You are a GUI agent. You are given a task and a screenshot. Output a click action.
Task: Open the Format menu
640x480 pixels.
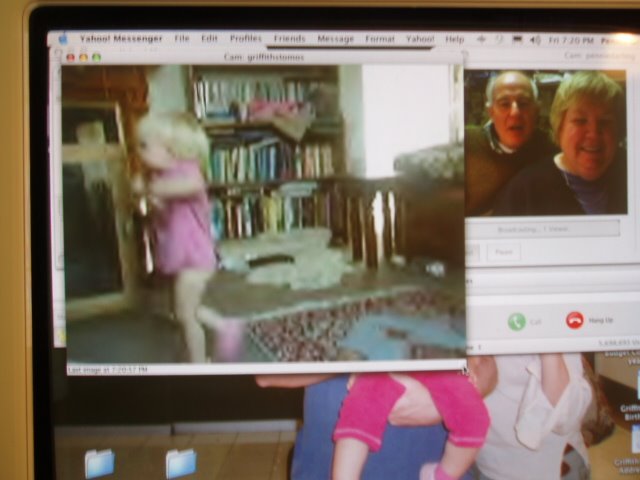coord(380,39)
